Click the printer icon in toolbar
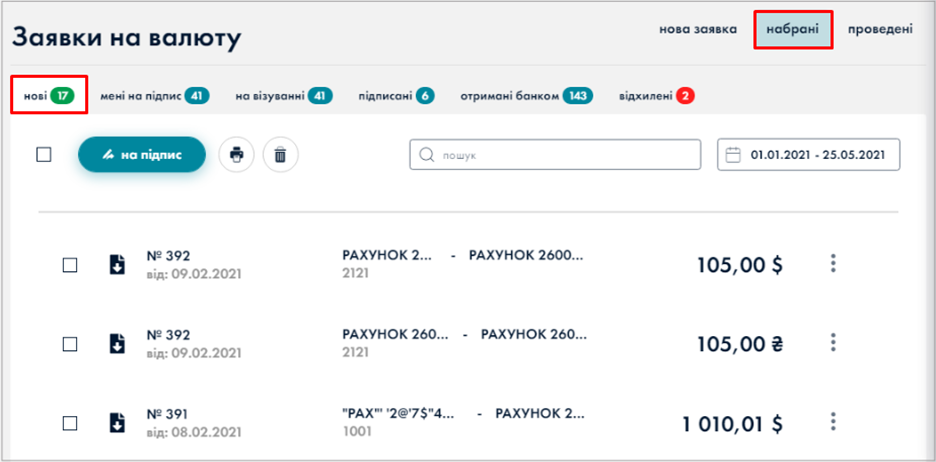Viewport: 936px width, 462px height. click(x=236, y=155)
